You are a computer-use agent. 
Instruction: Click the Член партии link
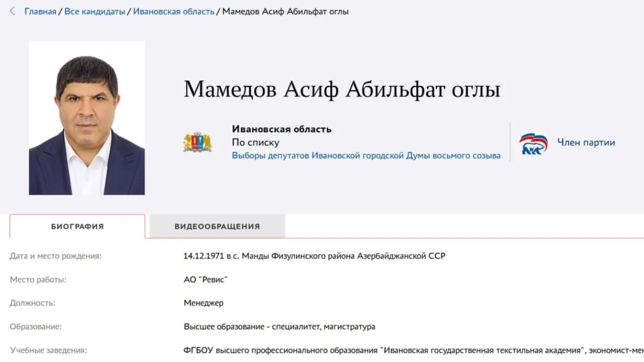click(586, 143)
